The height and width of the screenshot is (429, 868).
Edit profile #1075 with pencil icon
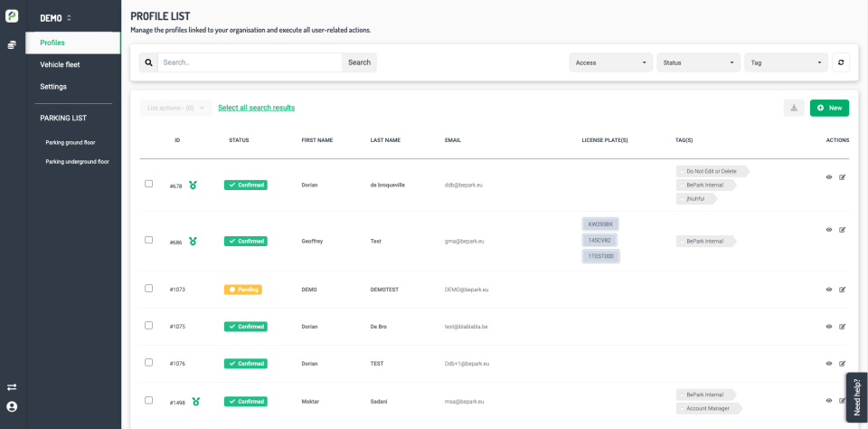[843, 327]
